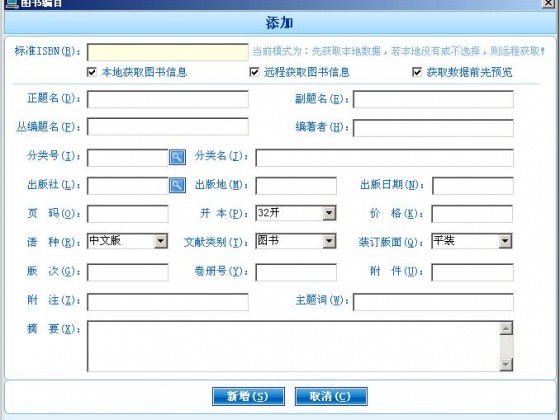Click the 出版日期 input field
This screenshot has width=560, height=420.
pos(473,186)
